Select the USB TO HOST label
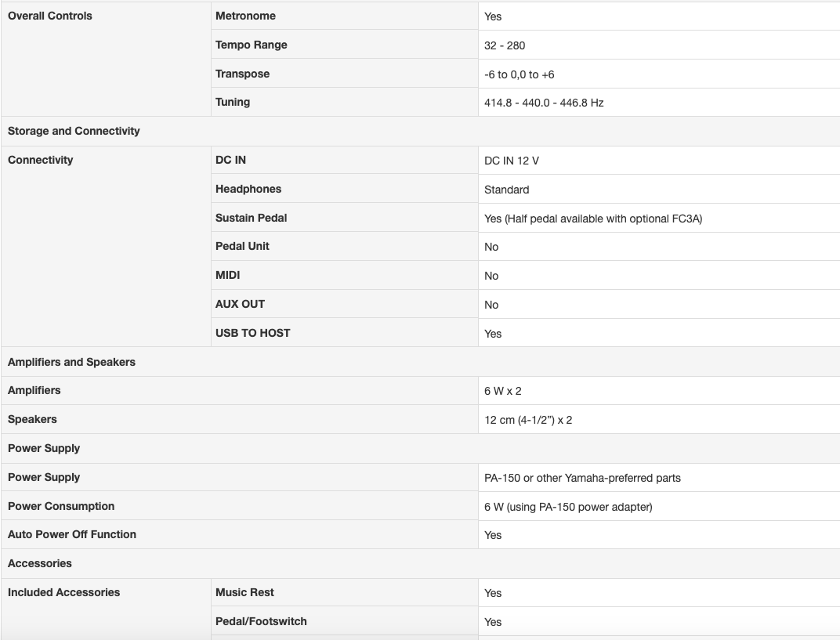 pyautogui.click(x=252, y=333)
